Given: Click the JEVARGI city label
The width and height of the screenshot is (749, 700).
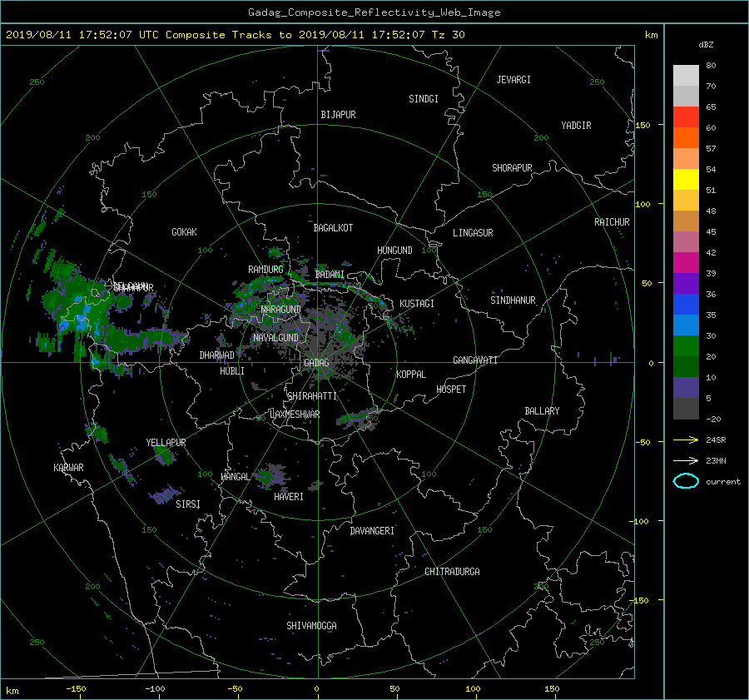Looking at the screenshot, I should pyautogui.click(x=513, y=80).
